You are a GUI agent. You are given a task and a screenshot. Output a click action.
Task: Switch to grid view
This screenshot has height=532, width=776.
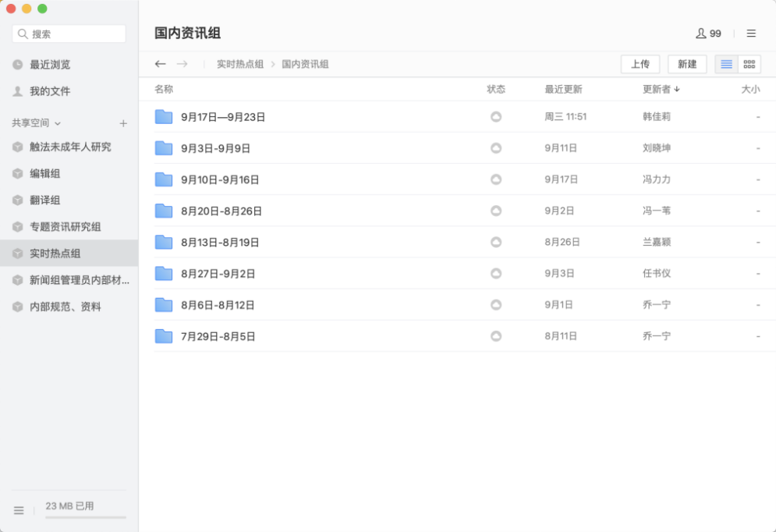tap(749, 64)
